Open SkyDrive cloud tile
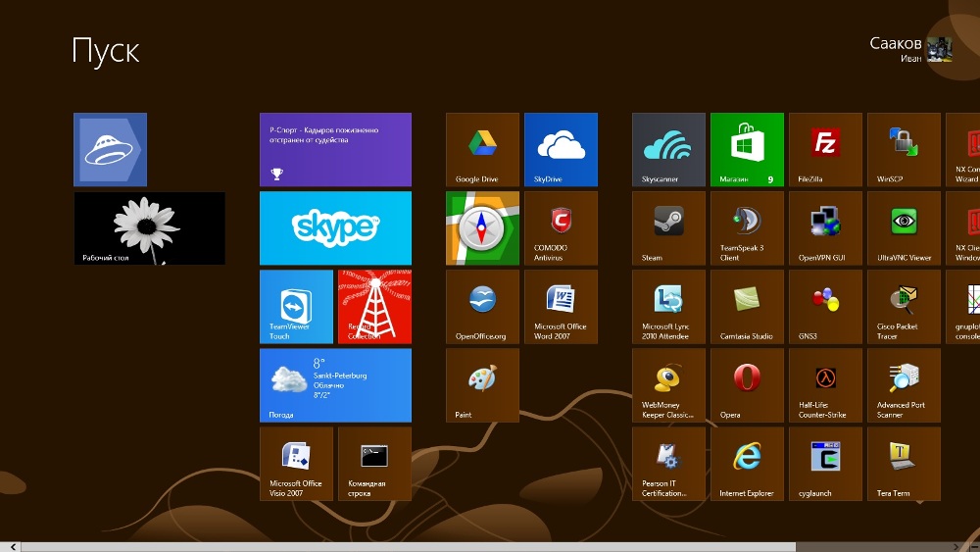 (561, 149)
